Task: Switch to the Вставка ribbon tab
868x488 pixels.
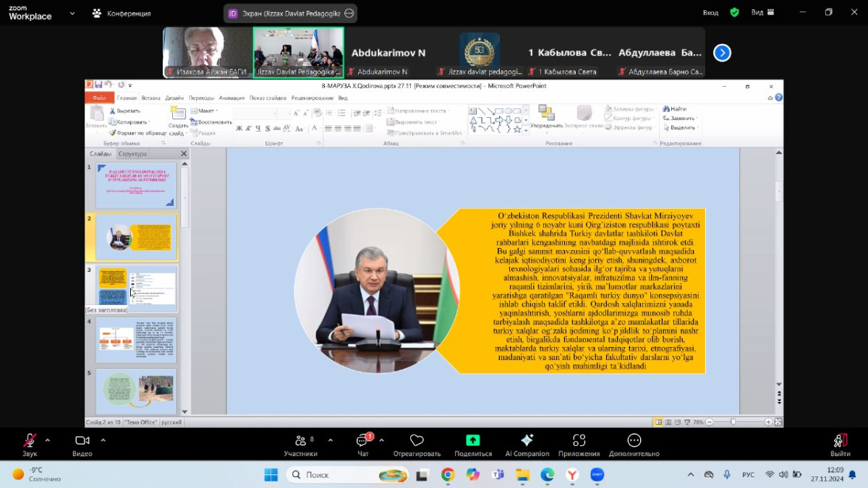Action: pos(151,98)
